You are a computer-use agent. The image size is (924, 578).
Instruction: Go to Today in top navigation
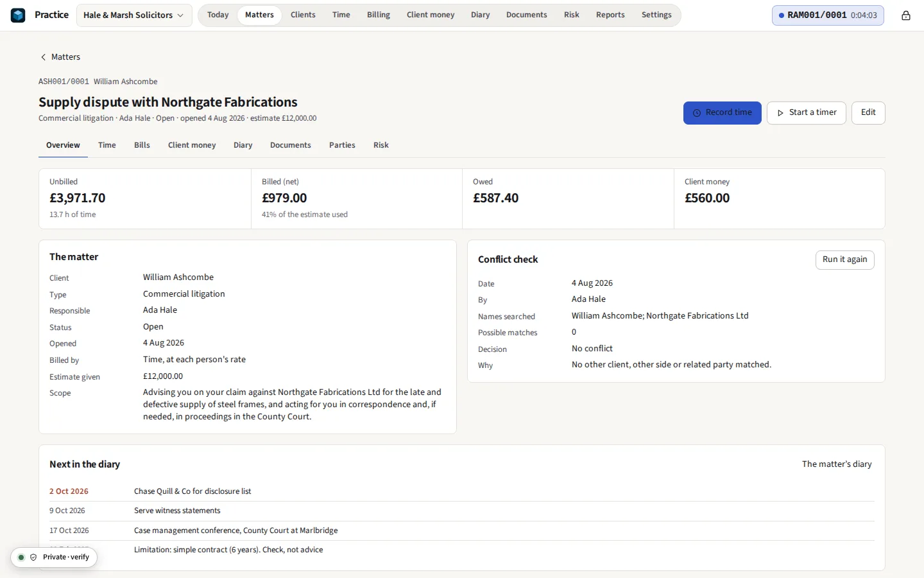click(x=218, y=15)
